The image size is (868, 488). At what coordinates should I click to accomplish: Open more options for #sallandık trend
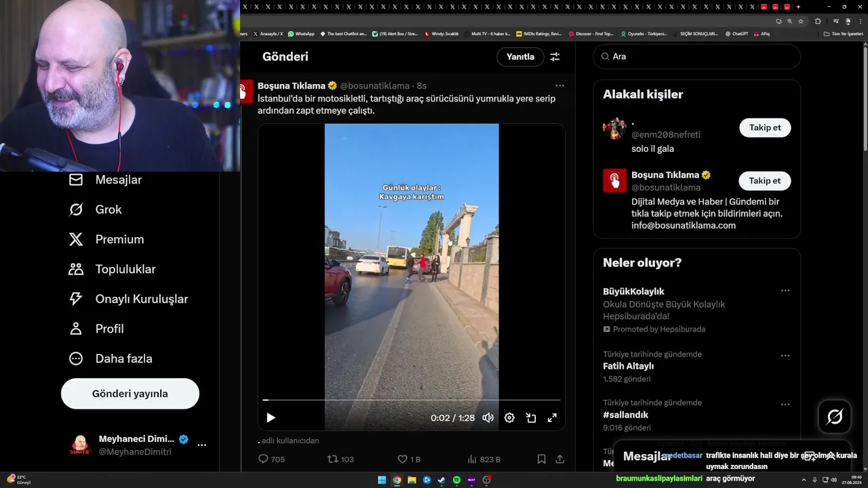point(785,404)
